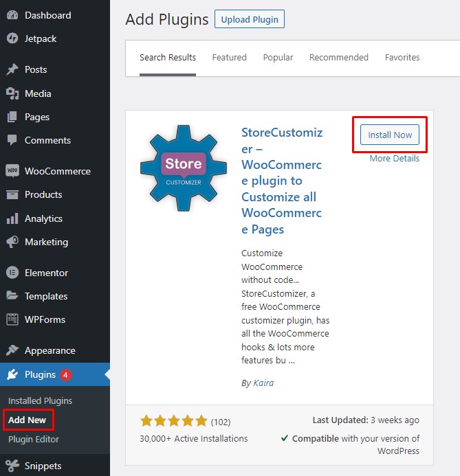Click the green compatibility checkmark
This screenshot has height=476, width=460.
[285, 438]
